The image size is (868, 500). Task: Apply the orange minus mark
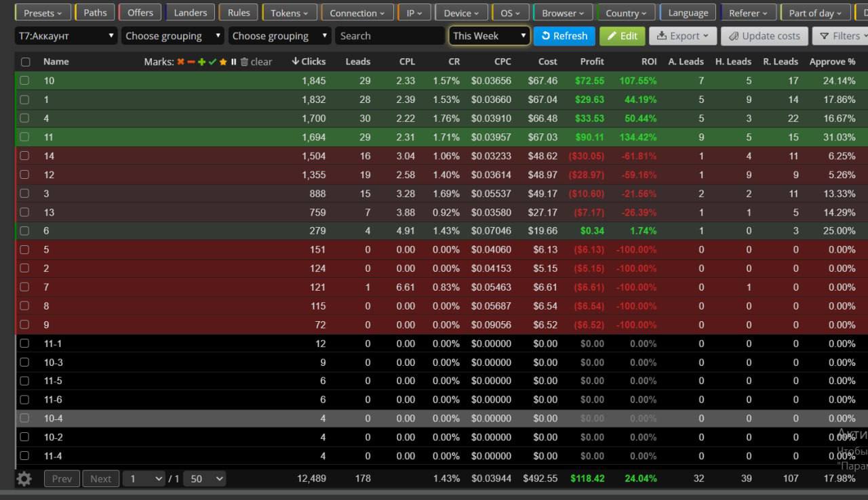191,62
